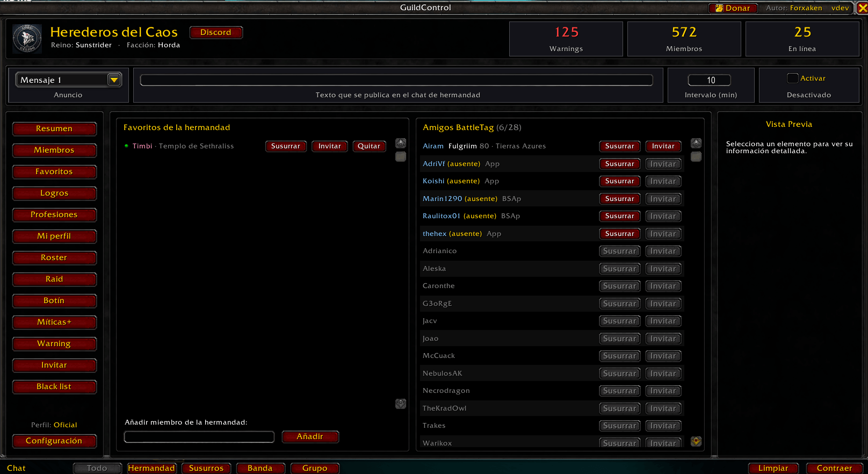
Task: Close the GuildControl window with the X
Action: point(862,8)
